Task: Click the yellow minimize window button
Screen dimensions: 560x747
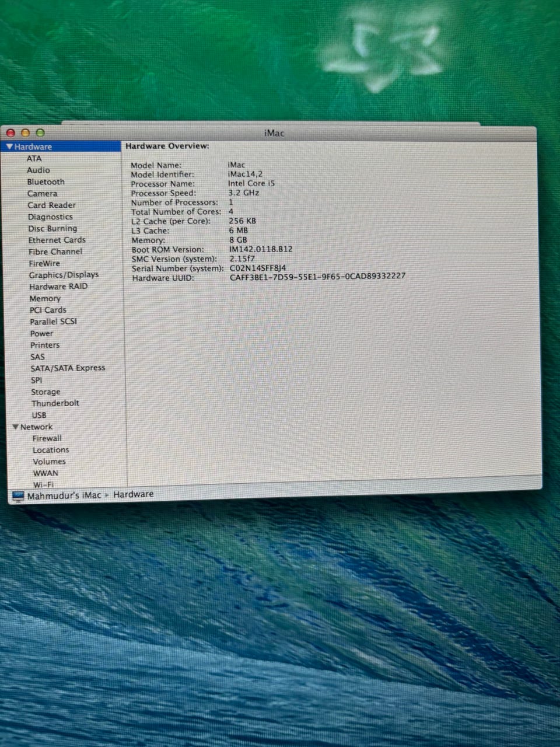Action: click(x=25, y=133)
